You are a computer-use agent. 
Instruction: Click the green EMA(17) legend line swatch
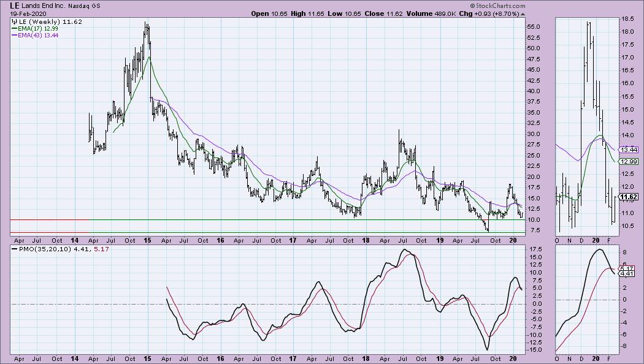click(14, 29)
